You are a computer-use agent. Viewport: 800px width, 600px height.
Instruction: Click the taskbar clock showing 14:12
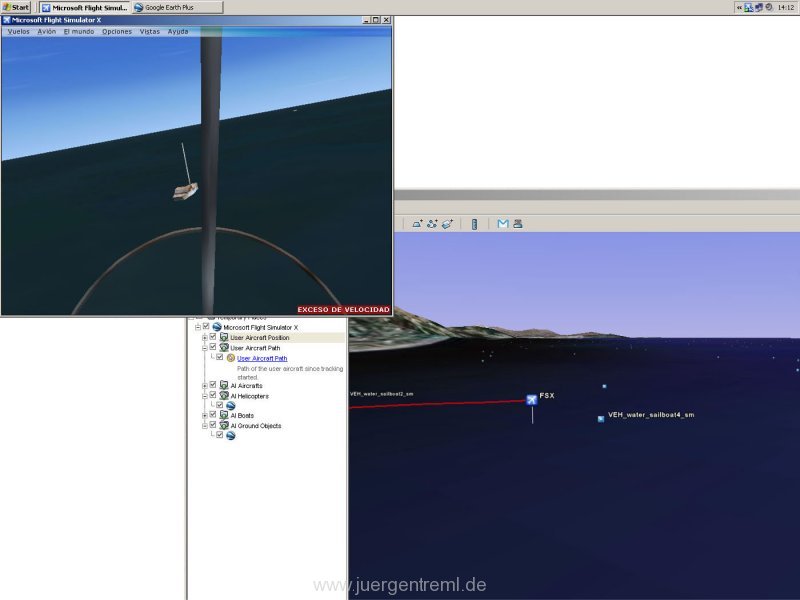coord(786,7)
